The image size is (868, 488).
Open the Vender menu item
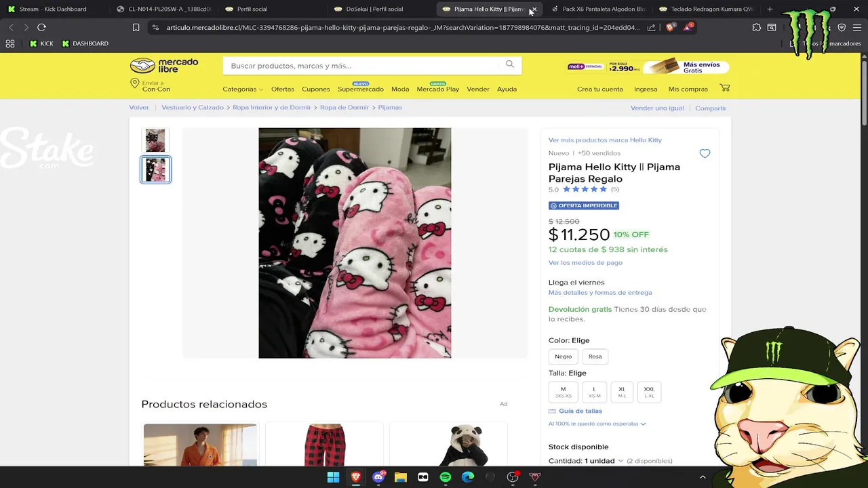click(x=478, y=89)
